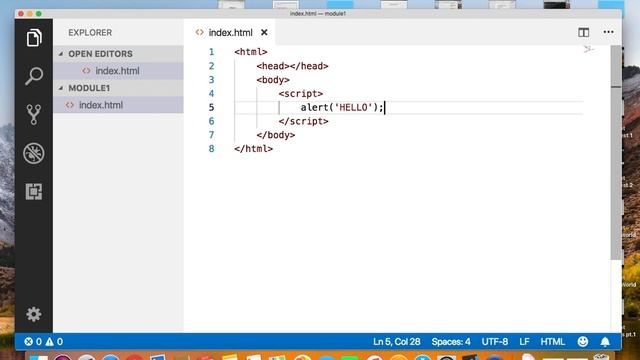Screen dimensions: 640x360
Task: Open the Manage gear icon
Action: 34,314
